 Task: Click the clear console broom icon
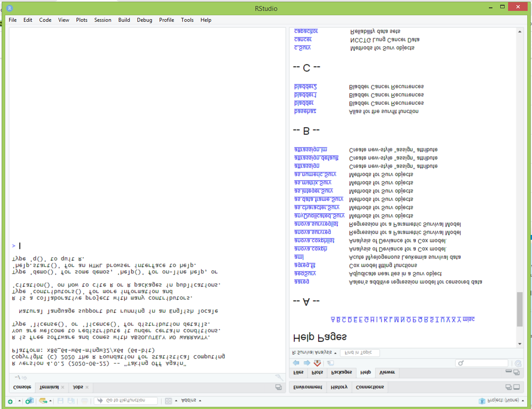pyautogui.click(x=278, y=377)
